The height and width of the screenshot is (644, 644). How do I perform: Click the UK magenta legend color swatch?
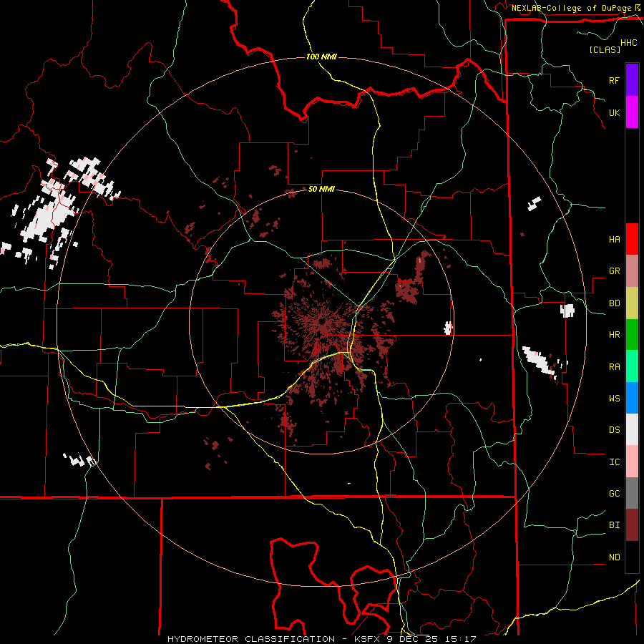pos(632,112)
